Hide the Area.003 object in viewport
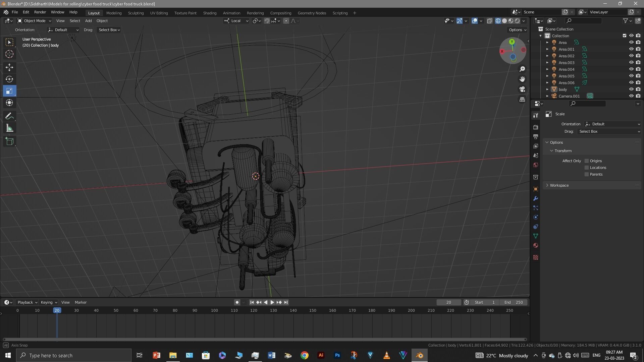This screenshot has width=644, height=362. coord(631,63)
